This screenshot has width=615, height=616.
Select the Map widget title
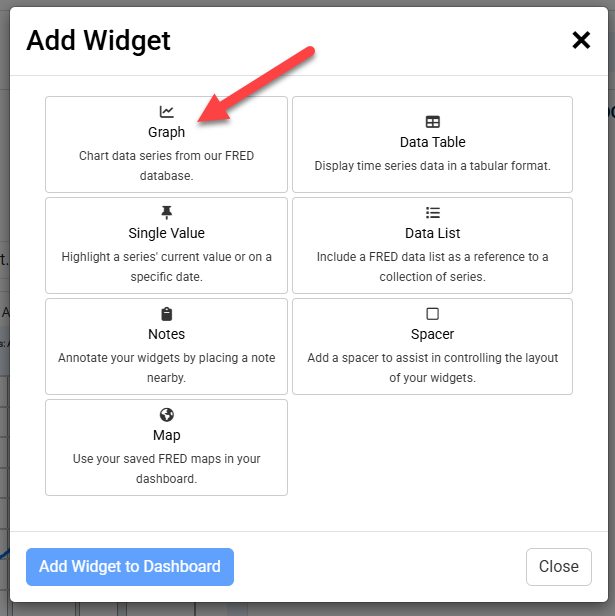pos(167,435)
